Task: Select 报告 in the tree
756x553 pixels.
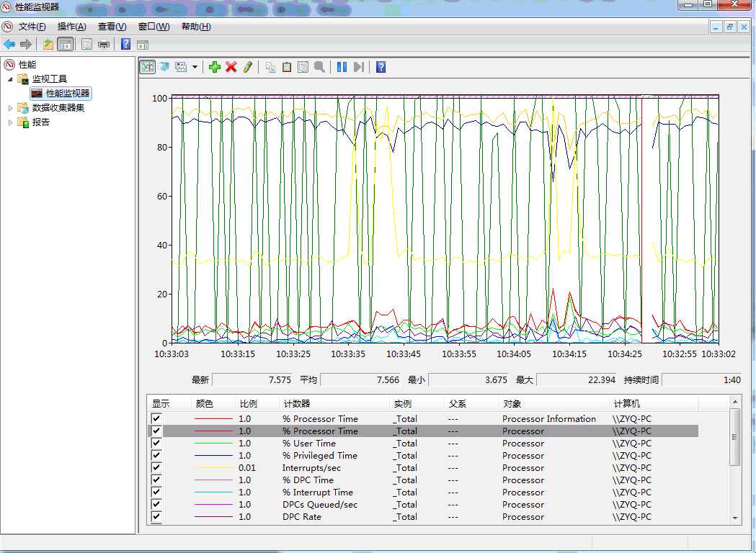Action: click(x=40, y=122)
